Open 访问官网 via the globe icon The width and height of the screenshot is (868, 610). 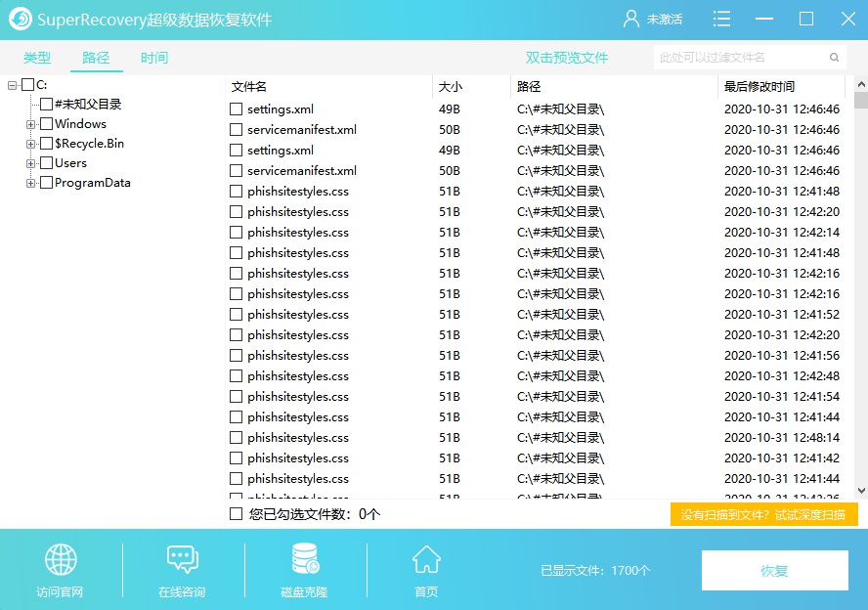pyautogui.click(x=61, y=559)
